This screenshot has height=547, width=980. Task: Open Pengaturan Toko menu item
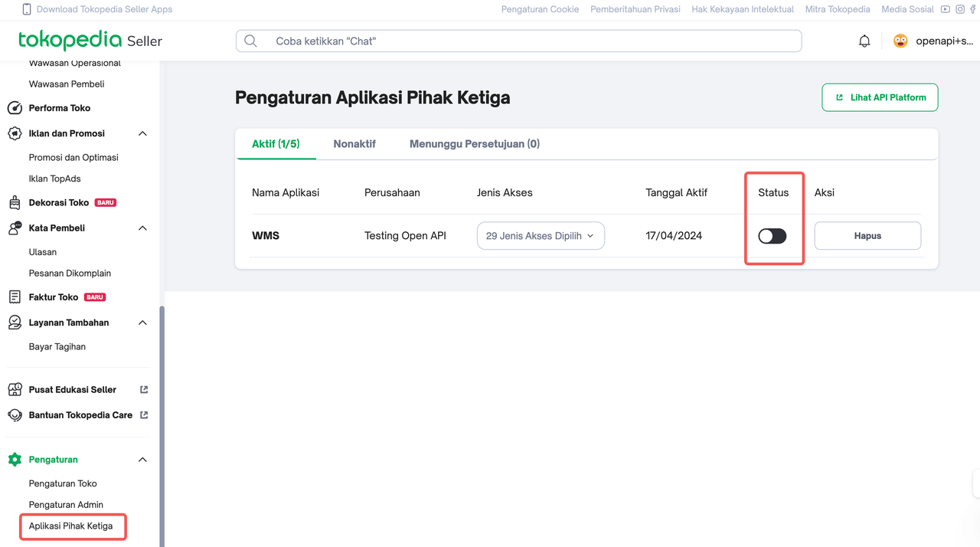tap(63, 483)
